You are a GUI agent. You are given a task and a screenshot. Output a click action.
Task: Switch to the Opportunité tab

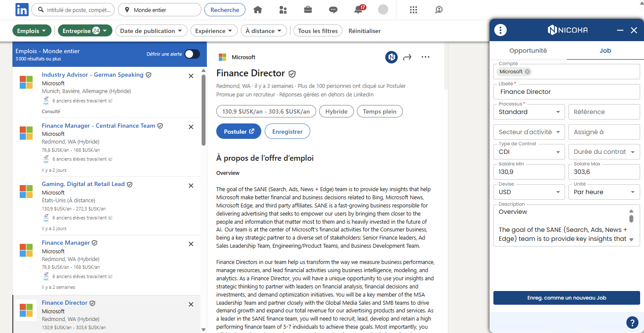tap(528, 51)
